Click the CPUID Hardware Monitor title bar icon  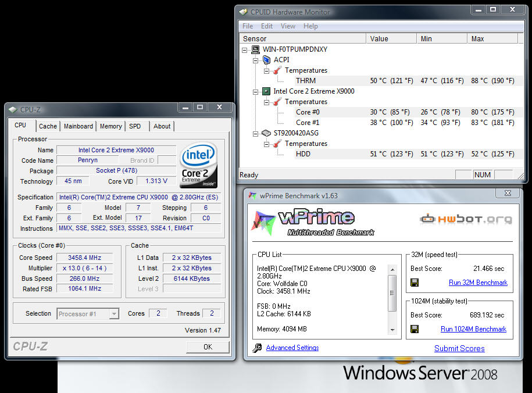pyautogui.click(x=243, y=12)
